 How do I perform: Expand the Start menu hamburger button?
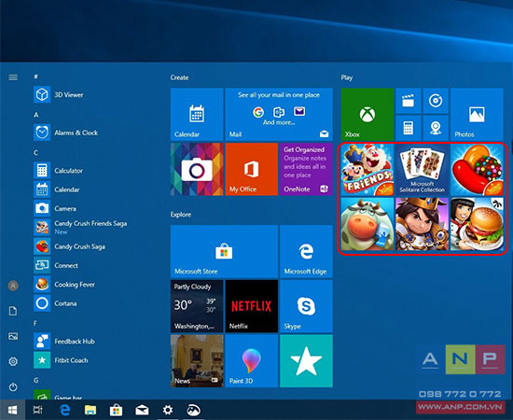13,77
